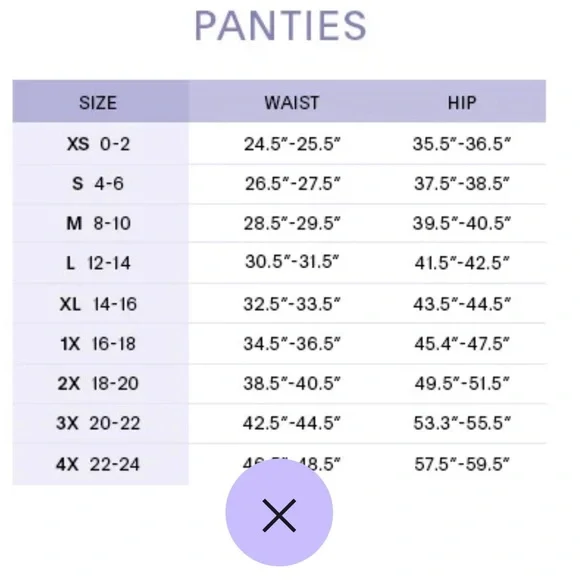Click the L 12-14 size row

pos(279,263)
